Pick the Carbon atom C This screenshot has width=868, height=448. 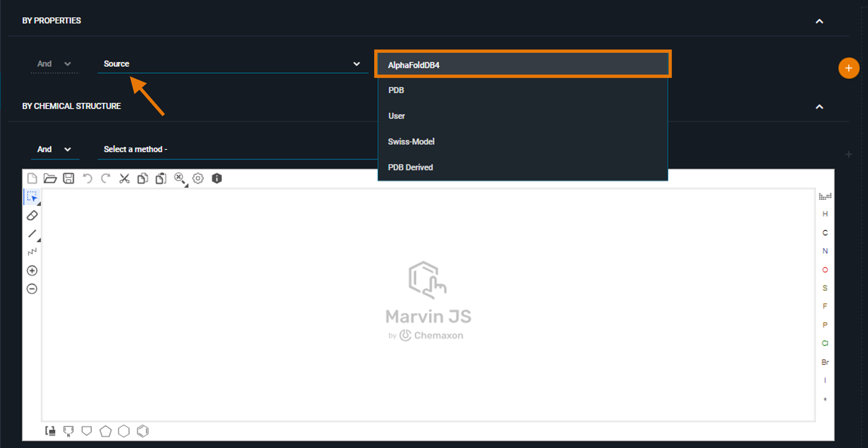click(x=825, y=233)
